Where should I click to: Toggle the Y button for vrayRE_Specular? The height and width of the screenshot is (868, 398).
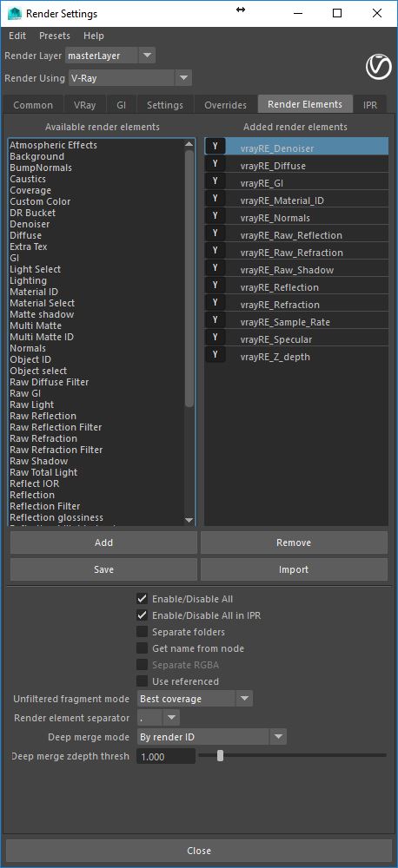[x=215, y=338]
